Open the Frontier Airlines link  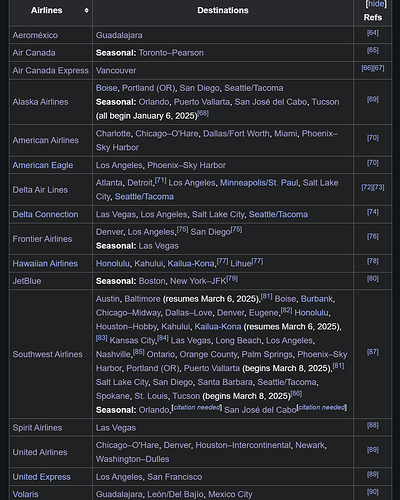point(42,239)
